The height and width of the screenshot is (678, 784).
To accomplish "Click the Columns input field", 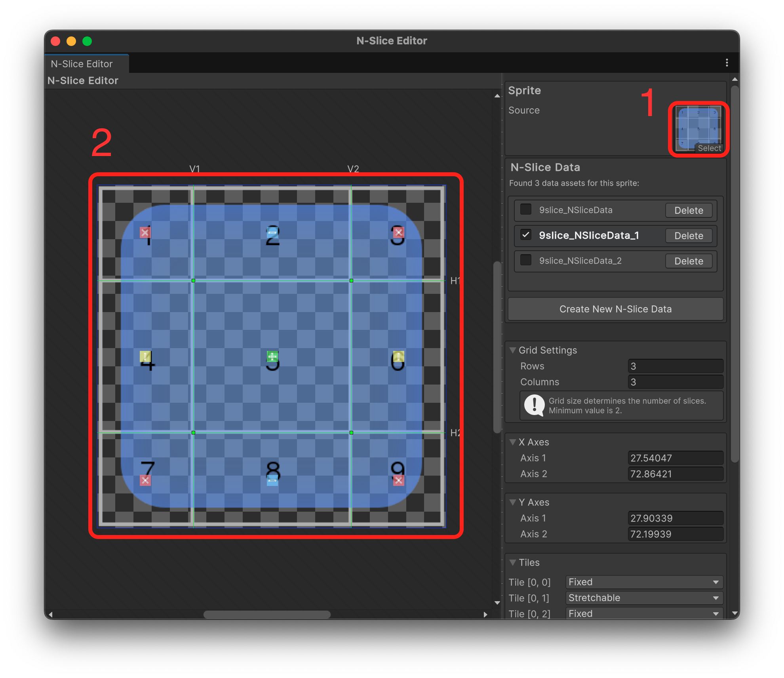I will [x=676, y=382].
